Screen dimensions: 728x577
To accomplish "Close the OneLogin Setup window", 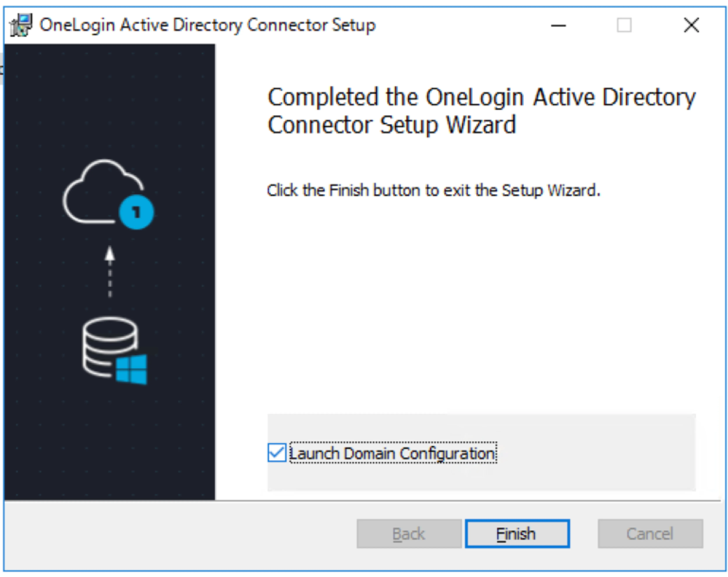I will tap(691, 25).
